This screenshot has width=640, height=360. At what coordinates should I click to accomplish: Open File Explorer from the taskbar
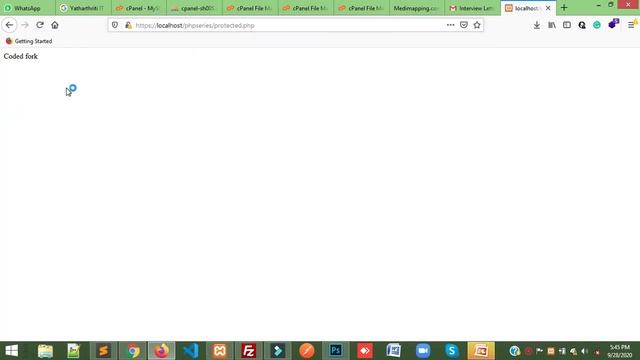click(45, 351)
